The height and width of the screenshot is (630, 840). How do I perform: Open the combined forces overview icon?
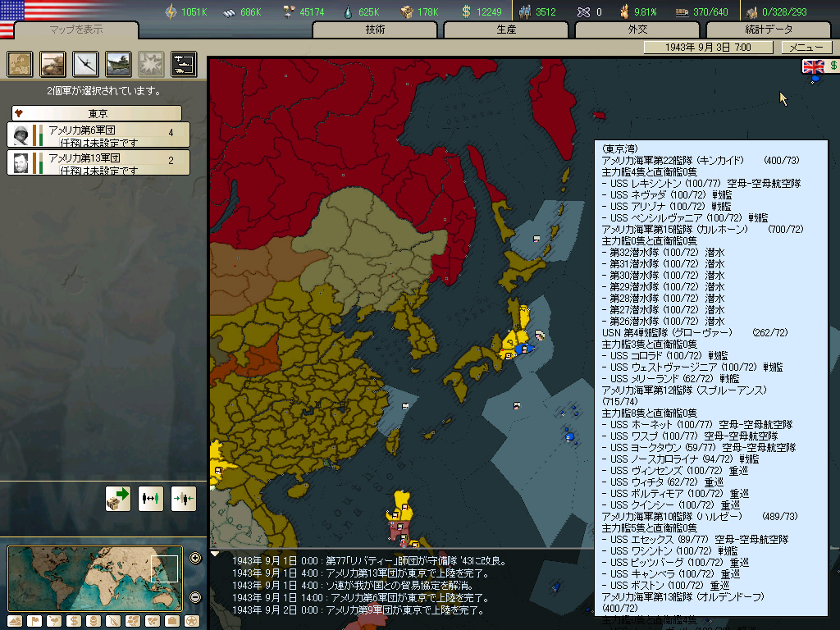coord(184,64)
